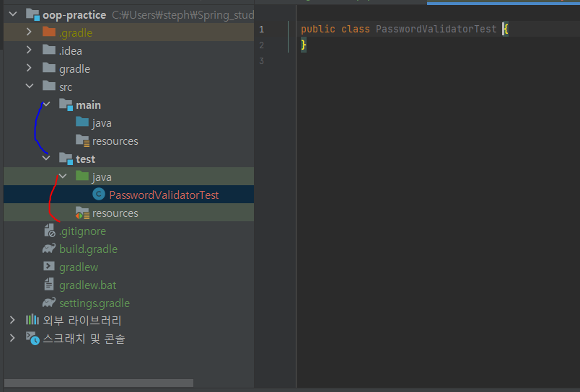
Task: Select the gradle folder label
Action: point(75,69)
